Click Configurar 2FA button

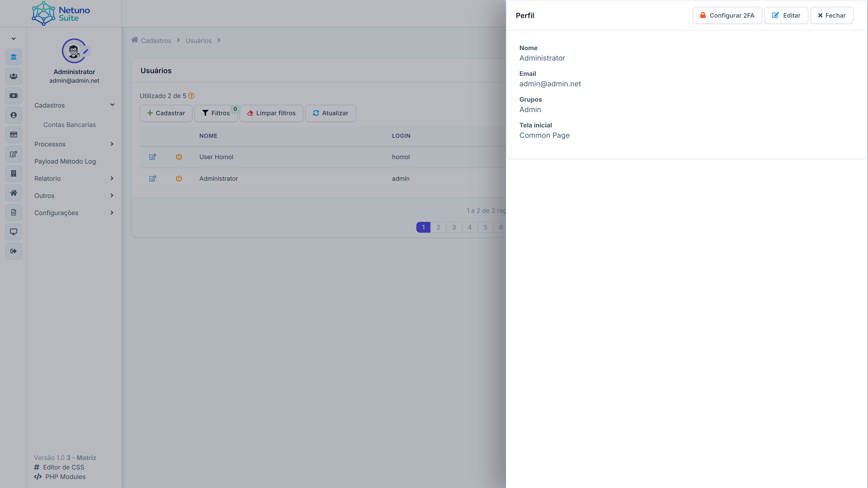click(727, 16)
